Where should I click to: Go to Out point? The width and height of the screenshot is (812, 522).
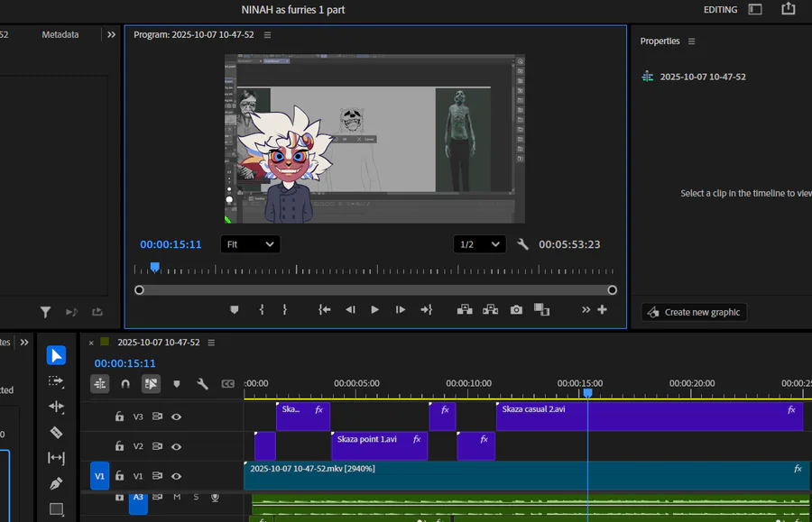(x=426, y=310)
